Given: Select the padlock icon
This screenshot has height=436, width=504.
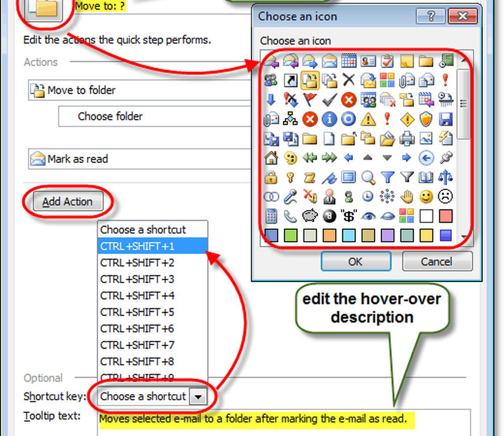Looking at the screenshot, I should point(271,177).
